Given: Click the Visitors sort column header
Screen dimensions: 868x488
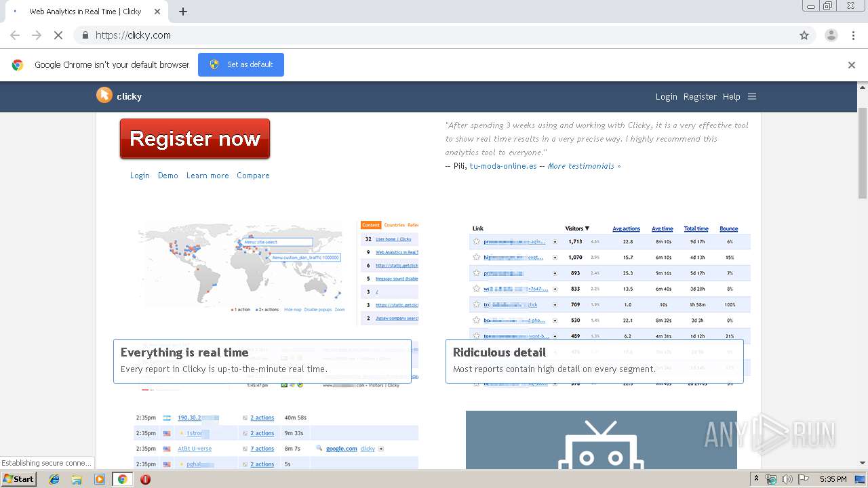Looking at the screenshot, I should pos(577,228).
